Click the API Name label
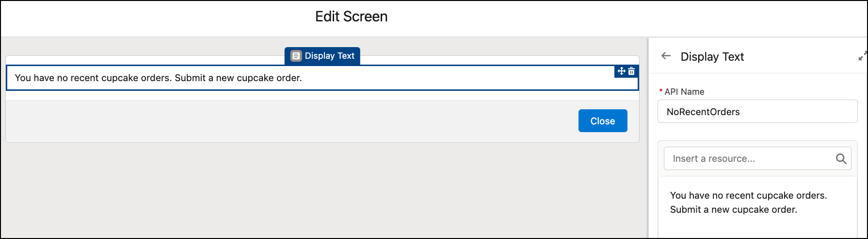 point(684,92)
